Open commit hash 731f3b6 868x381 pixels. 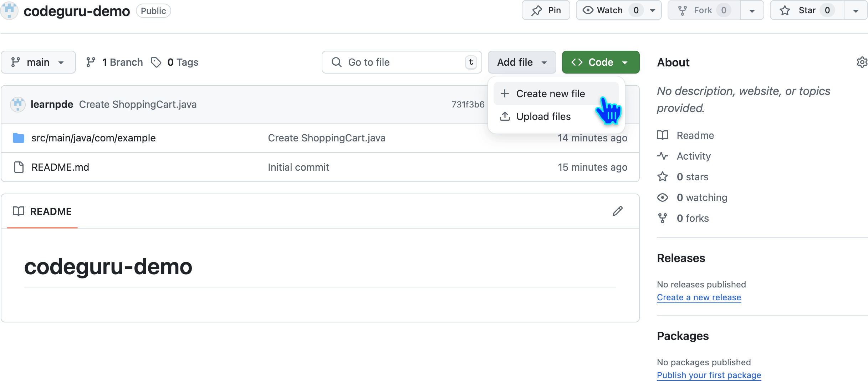click(468, 104)
